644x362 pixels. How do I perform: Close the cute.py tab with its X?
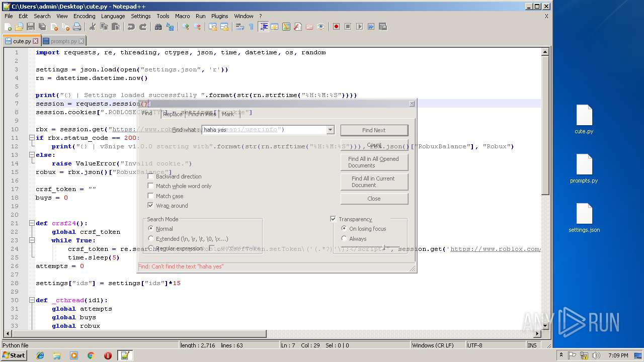[35, 41]
